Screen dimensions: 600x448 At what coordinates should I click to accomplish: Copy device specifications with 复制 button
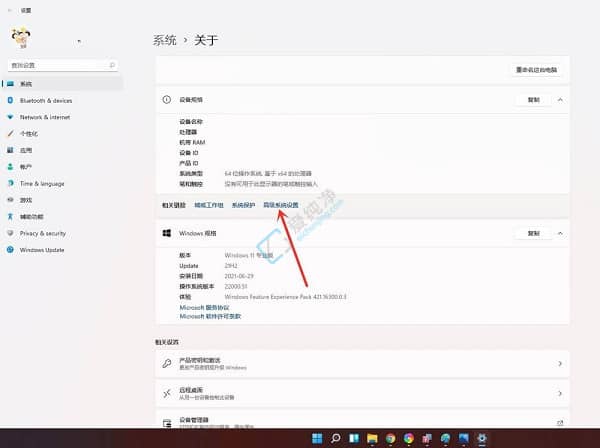tap(534, 100)
